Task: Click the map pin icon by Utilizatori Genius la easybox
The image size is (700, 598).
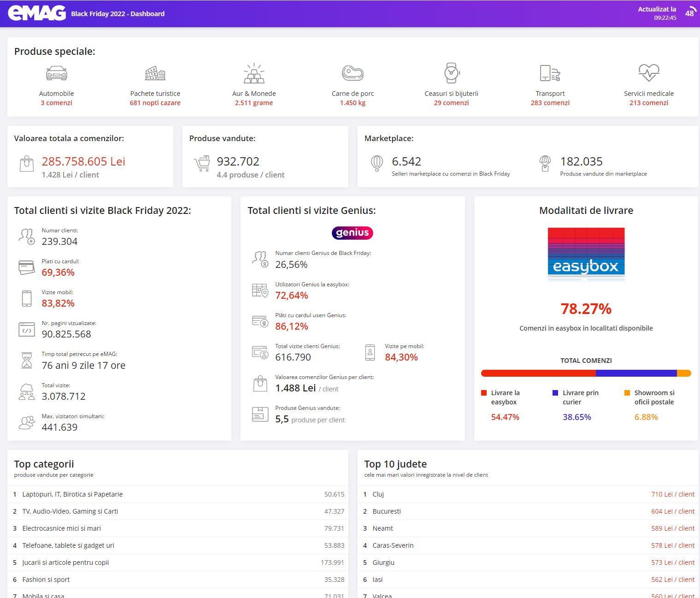Action: pyautogui.click(x=260, y=290)
